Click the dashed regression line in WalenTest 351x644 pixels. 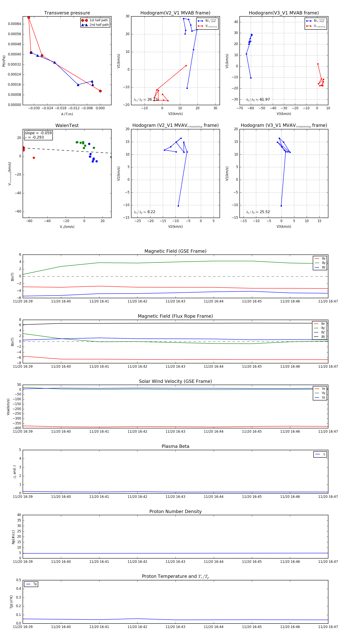[x=67, y=150]
